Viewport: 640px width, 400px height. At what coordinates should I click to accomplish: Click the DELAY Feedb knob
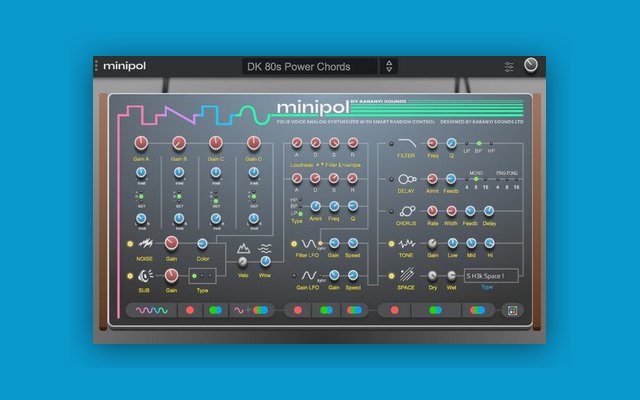pyautogui.click(x=451, y=179)
